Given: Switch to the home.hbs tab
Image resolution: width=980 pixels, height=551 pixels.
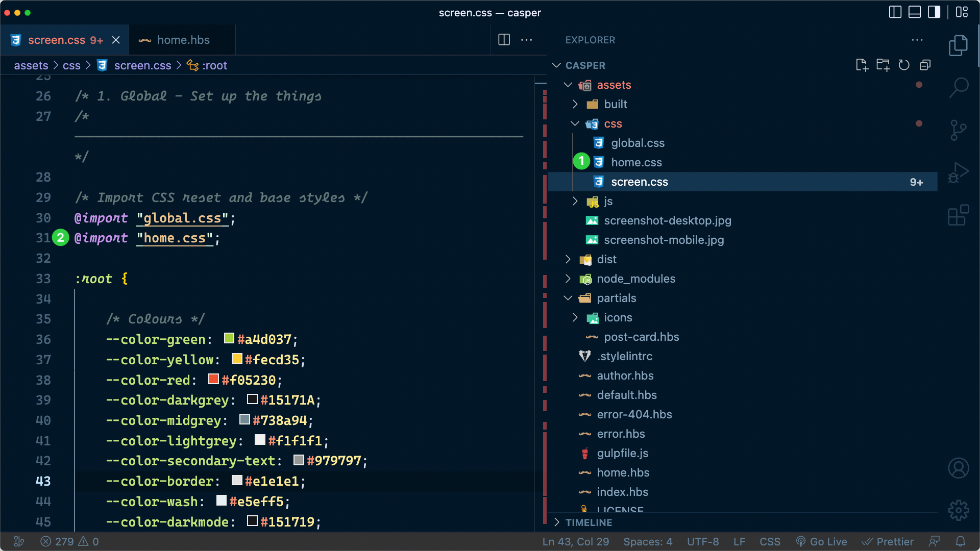Looking at the screenshot, I should tap(183, 40).
